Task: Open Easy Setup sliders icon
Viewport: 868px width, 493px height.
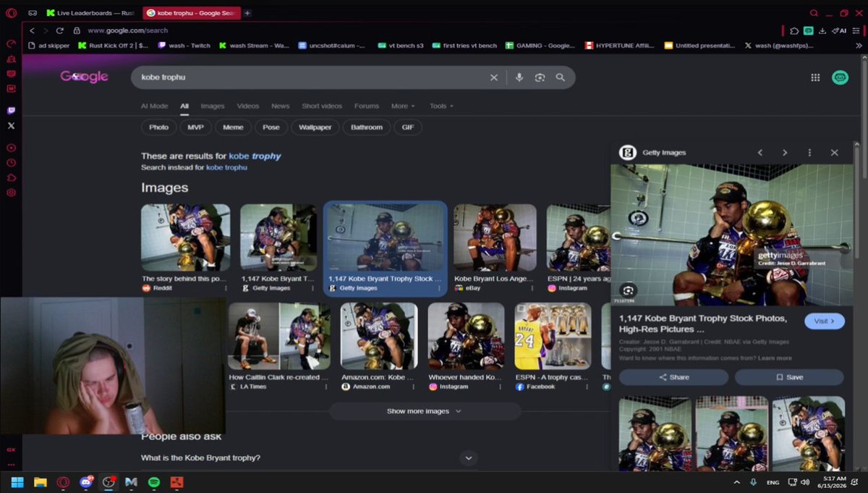Action: (x=856, y=30)
